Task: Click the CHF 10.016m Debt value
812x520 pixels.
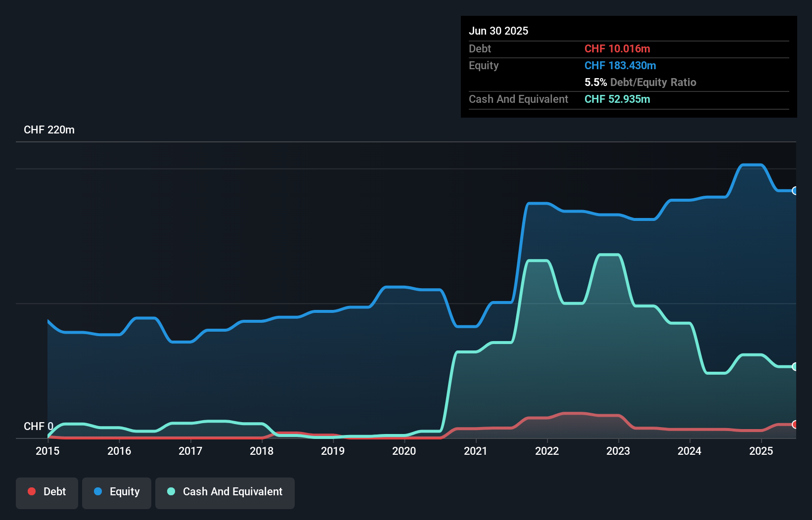Action: click(x=618, y=48)
